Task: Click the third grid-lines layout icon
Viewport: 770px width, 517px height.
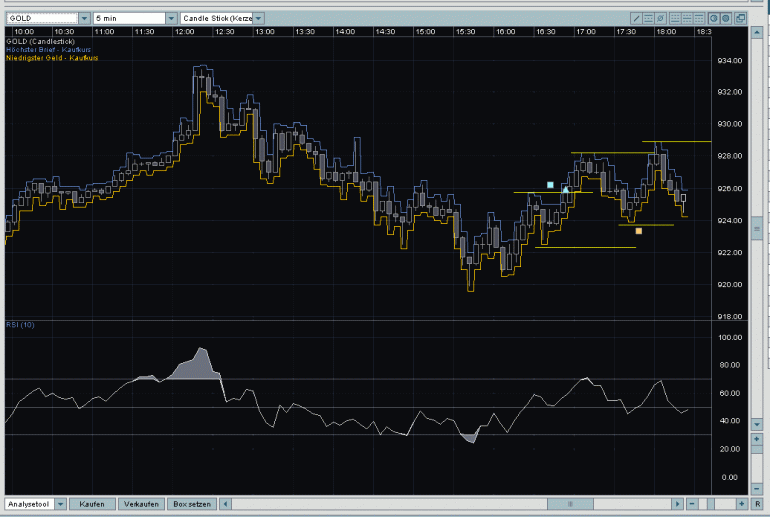Action: (700, 19)
